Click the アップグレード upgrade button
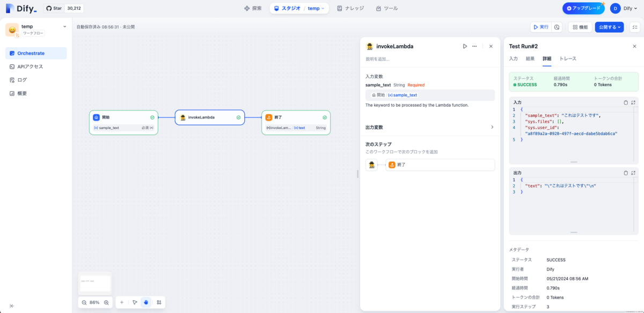The width and height of the screenshot is (644, 313). coord(583,9)
